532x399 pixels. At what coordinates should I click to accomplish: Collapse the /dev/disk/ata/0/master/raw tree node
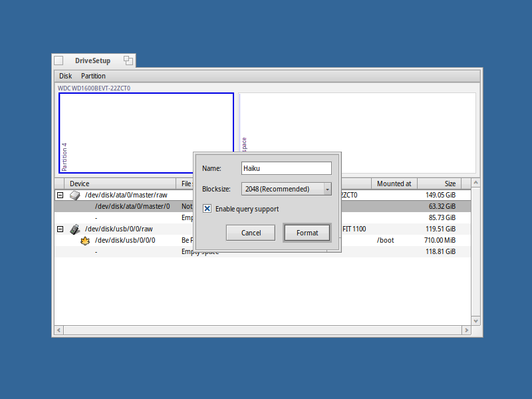(60, 195)
